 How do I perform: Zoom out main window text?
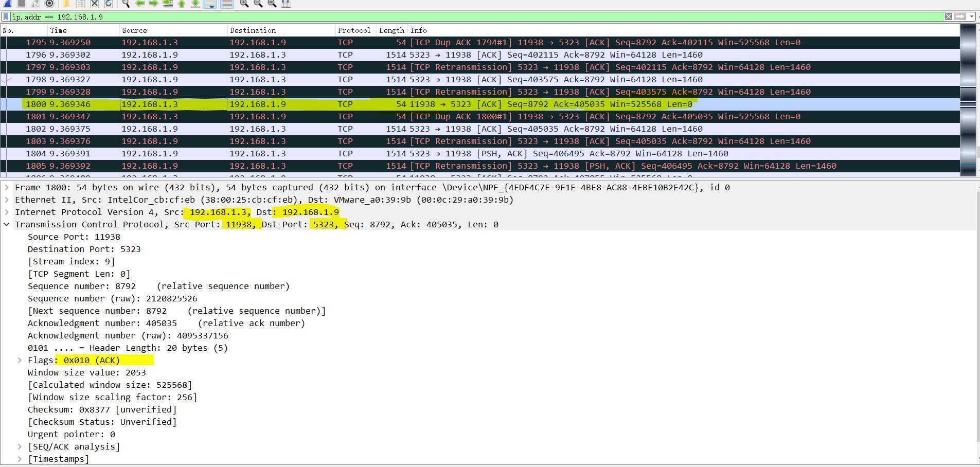pos(258,4)
